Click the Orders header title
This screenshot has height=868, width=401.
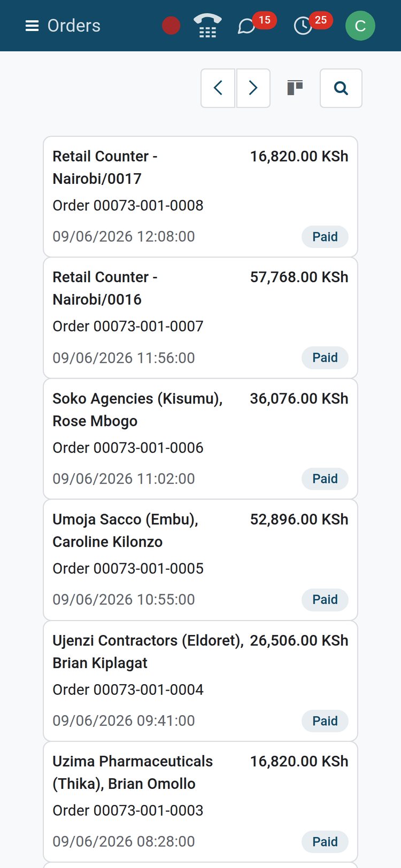(x=74, y=26)
